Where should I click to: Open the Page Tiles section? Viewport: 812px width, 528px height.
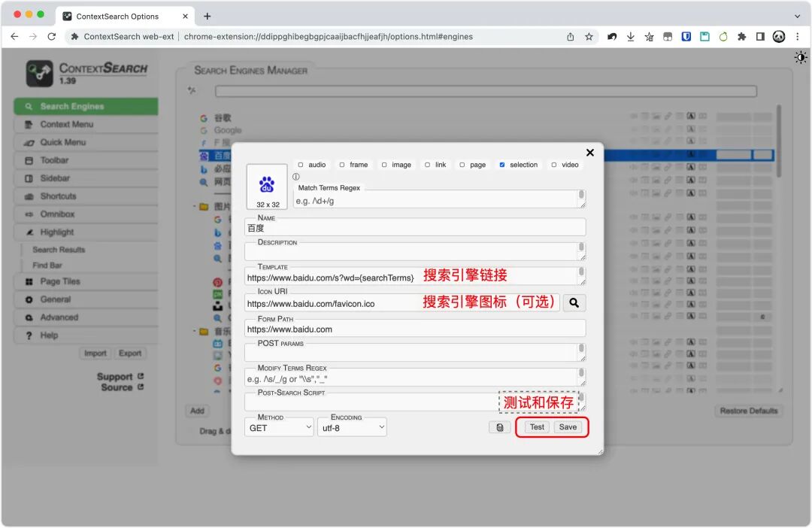click(86, 281)
